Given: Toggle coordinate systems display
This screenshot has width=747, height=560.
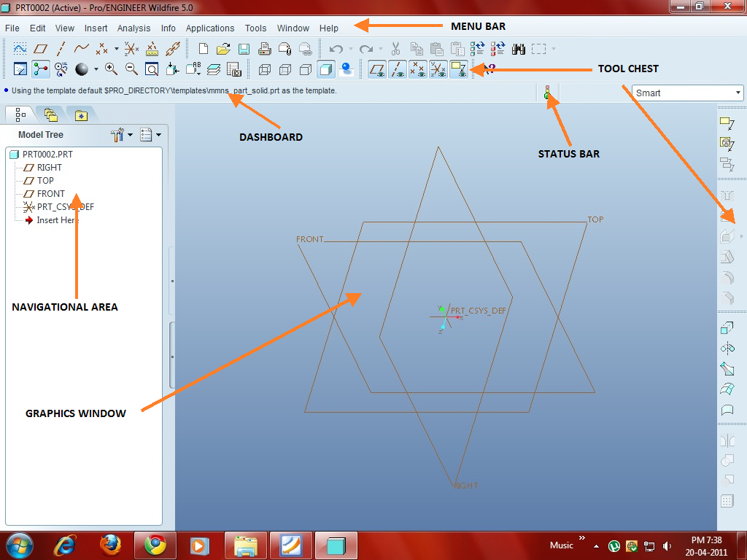Looking at the screenshot, I should point(438,69).
